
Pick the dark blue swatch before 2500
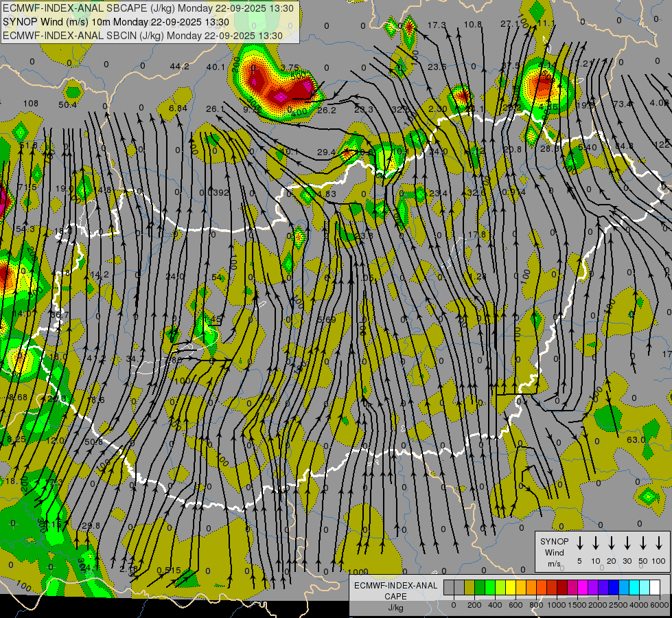(614, 588)
